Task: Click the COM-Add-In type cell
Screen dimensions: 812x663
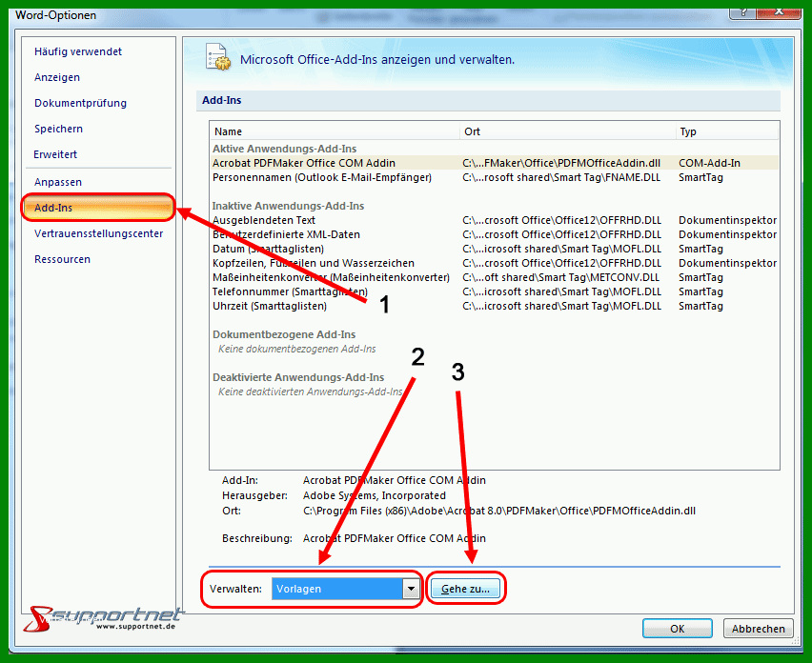Action: 709,163
